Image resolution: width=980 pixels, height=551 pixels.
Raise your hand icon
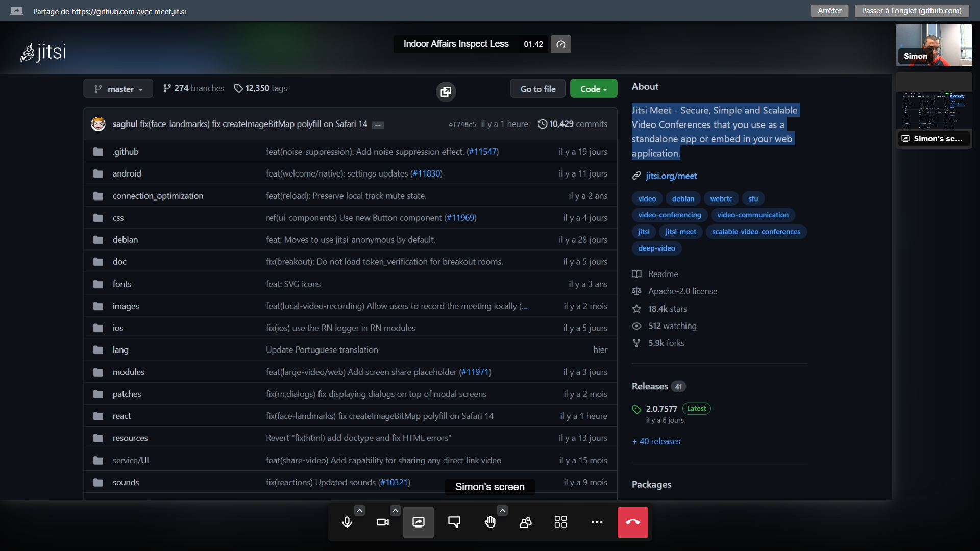click(x=490, y=522)
